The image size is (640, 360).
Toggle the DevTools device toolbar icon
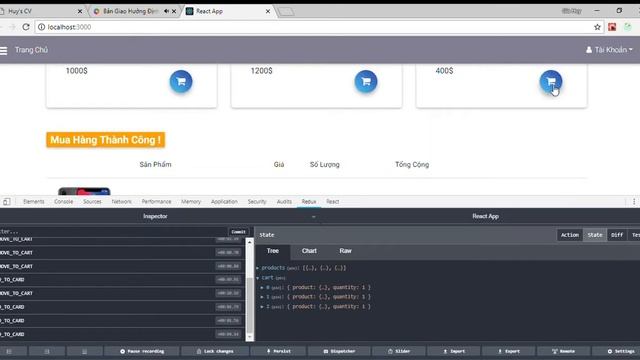coord(7,202)
